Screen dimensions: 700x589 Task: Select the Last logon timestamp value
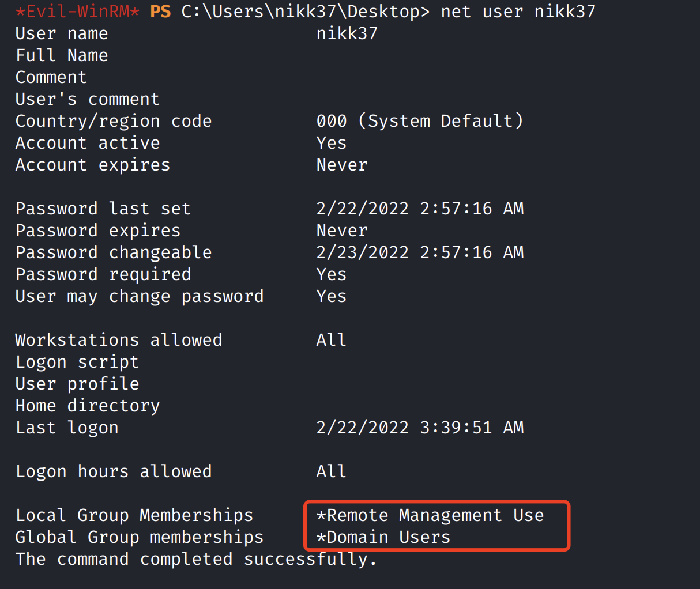click(419, 428)
